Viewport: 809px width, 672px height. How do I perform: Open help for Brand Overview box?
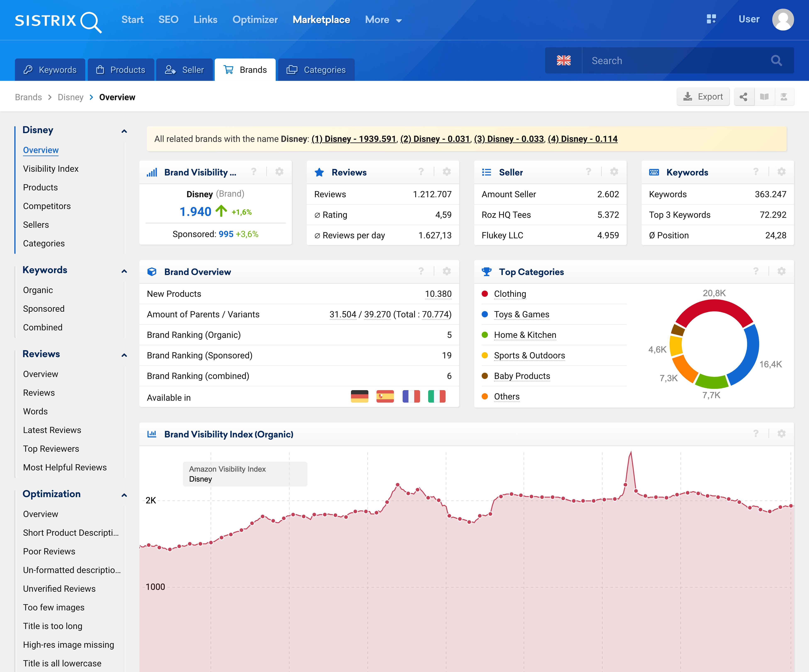pos(421,271)
